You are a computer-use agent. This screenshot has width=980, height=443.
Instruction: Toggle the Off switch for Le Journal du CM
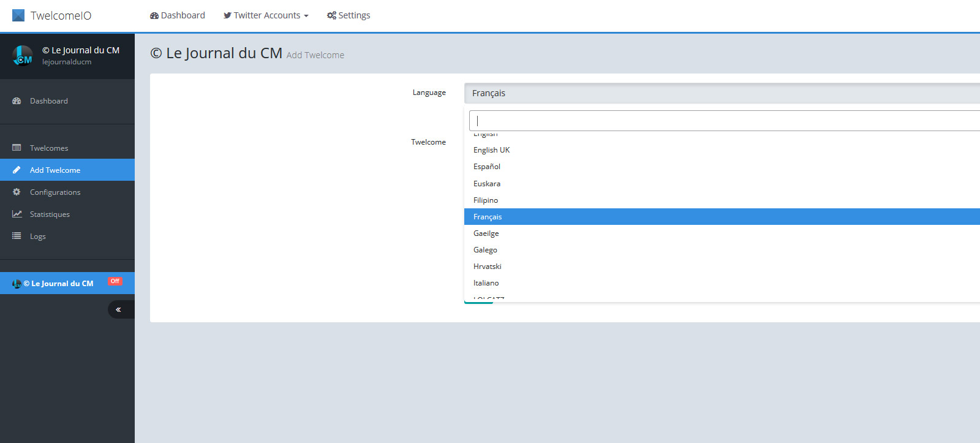tap(115, 281)
